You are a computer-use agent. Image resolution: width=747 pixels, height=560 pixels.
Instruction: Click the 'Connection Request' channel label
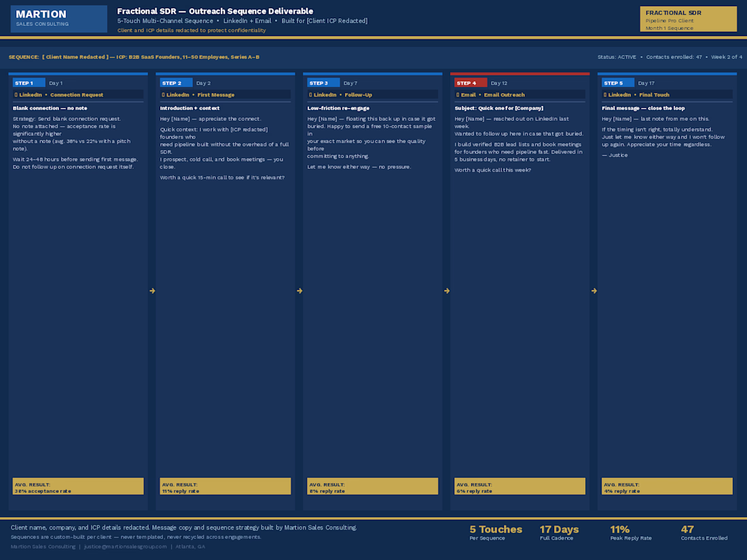pos(77,95)
